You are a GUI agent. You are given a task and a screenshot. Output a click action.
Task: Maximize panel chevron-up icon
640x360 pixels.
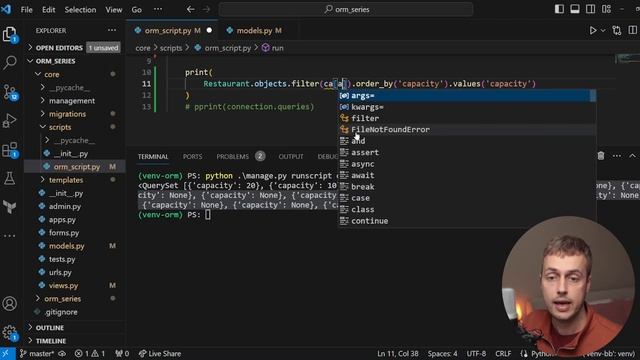(x=632, y=156)
